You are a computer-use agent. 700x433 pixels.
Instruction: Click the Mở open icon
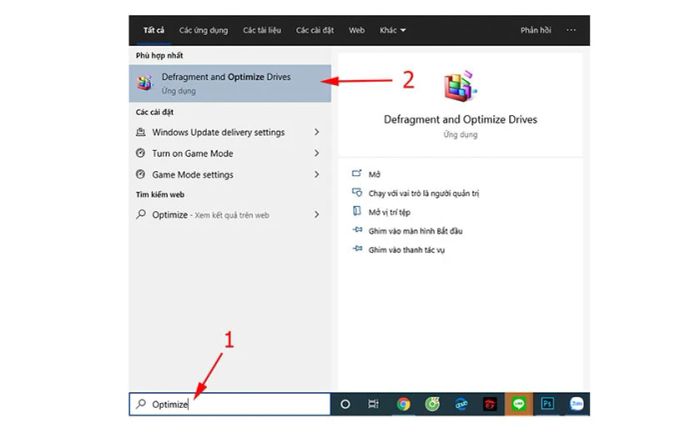click(357, 173)
